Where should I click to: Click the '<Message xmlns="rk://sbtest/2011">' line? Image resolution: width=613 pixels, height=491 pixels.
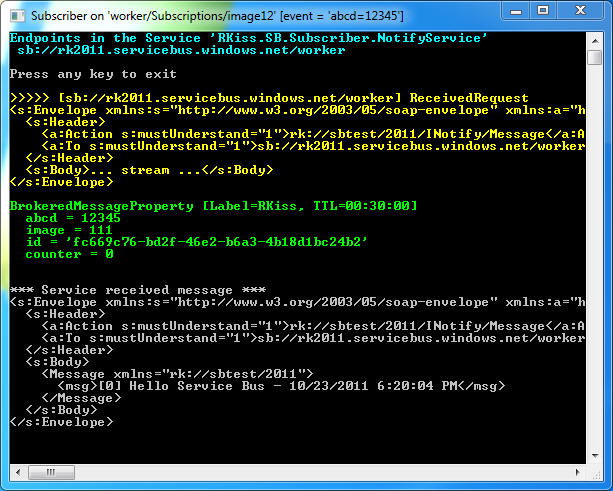tap(177, 374)
